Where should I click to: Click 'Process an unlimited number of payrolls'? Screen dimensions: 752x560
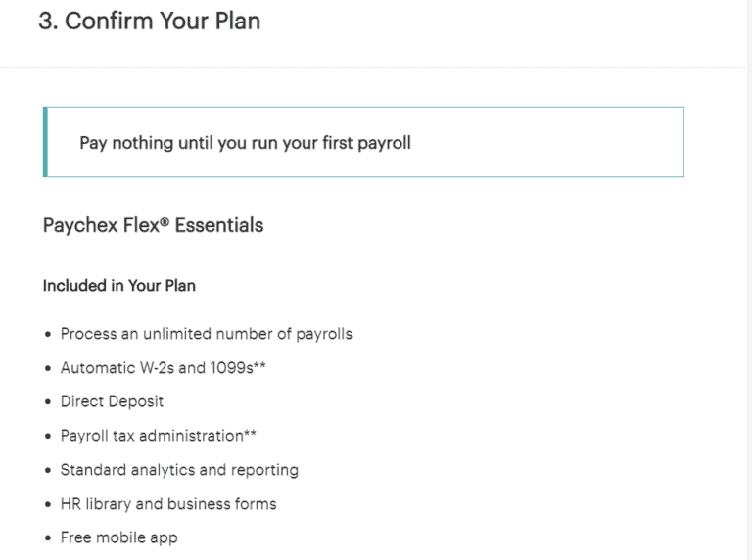coord(206,334)
